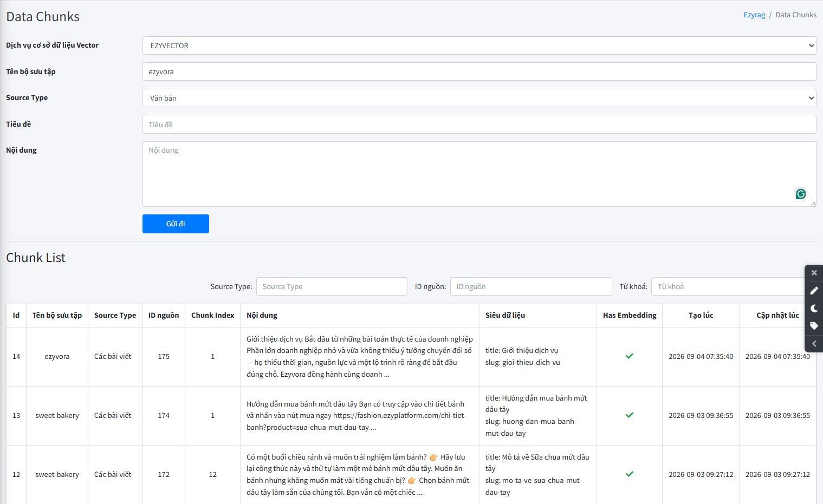Screen dimensions: 823x504
Task: Click Source Type filter input in Chunk List
Action: click(332, 286)
